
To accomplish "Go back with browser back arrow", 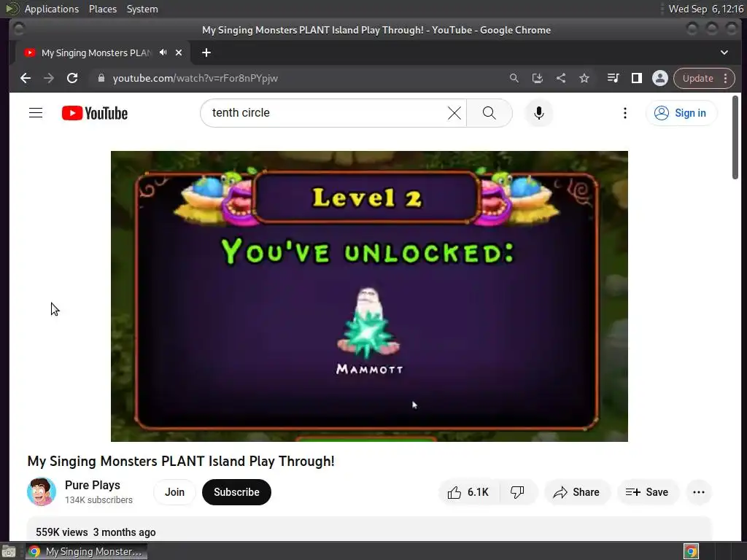I will click(x=26, y=78).
